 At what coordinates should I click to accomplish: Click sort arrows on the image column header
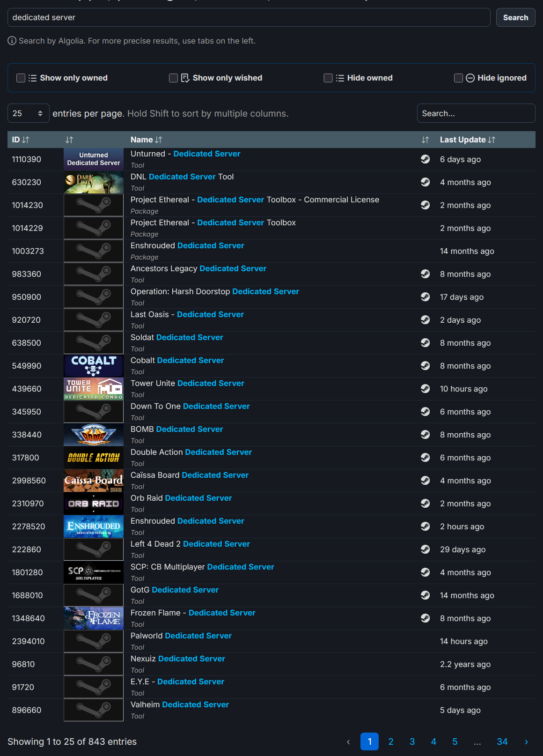[x=69, y=140]
